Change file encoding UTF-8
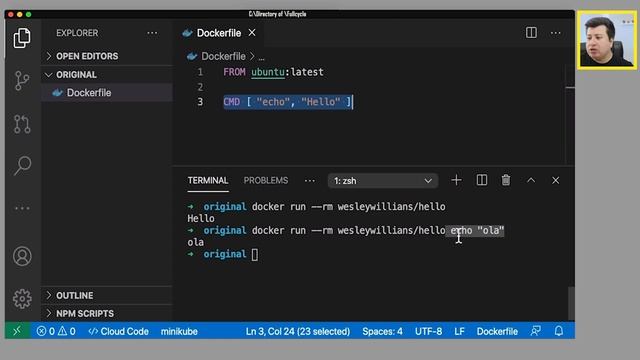640x360 pixels. [428, 331]
